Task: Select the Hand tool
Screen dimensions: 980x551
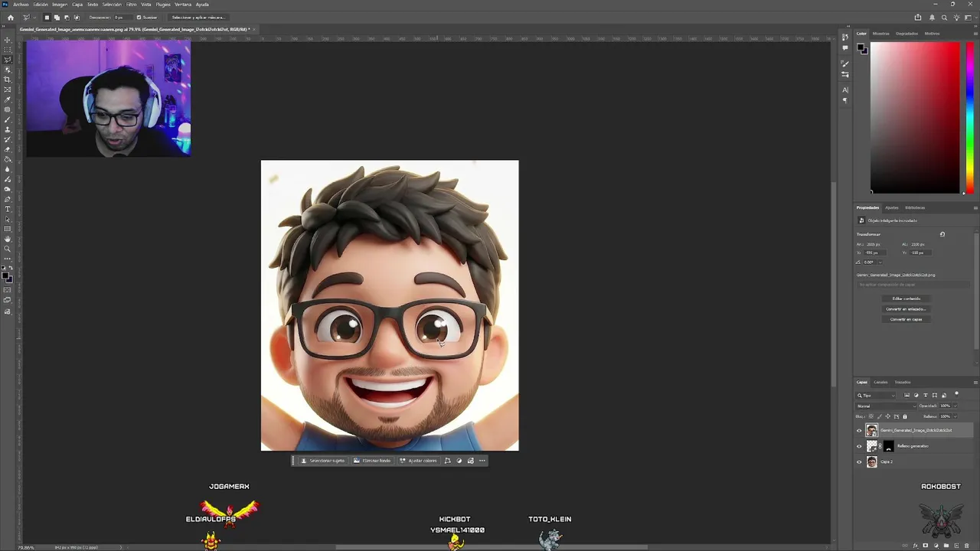Action: pyautogui.click(x=8, y=239)
